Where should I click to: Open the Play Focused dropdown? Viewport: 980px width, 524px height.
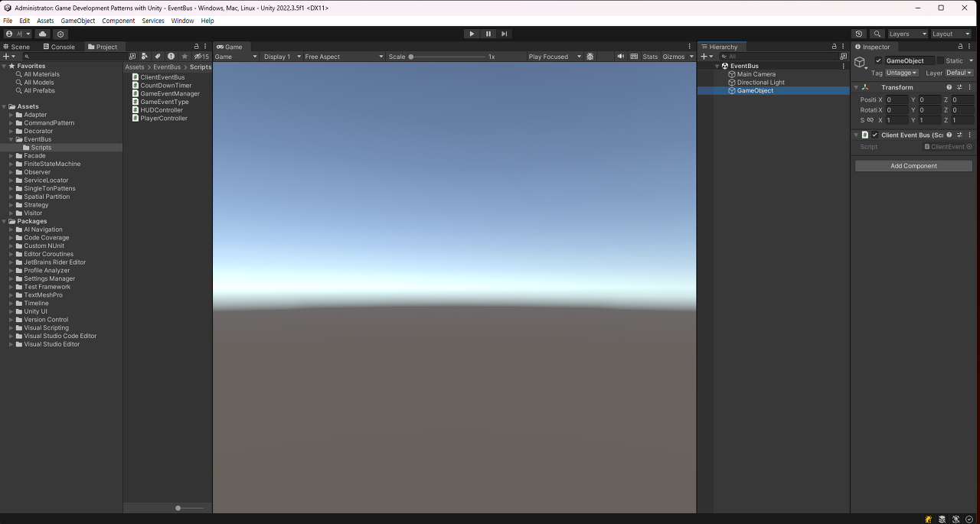click(555, 57)
